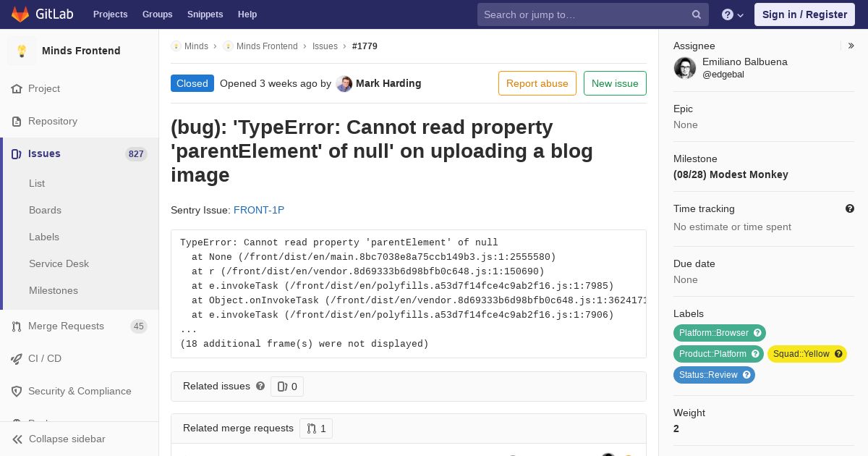868x456 pixels.
Task: Click help icon on Product::Platform label
Action: click(755, 354)
